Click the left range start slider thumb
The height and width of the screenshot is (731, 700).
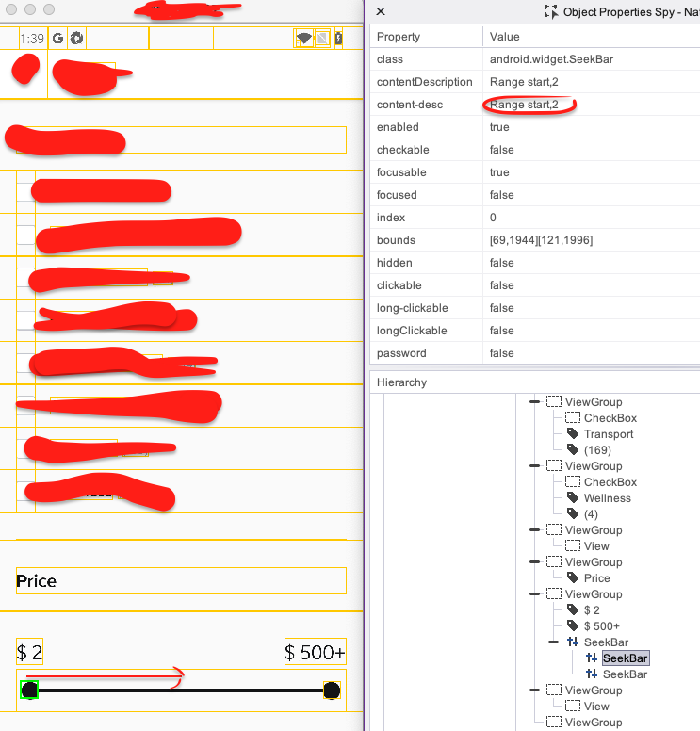(29, 690)
